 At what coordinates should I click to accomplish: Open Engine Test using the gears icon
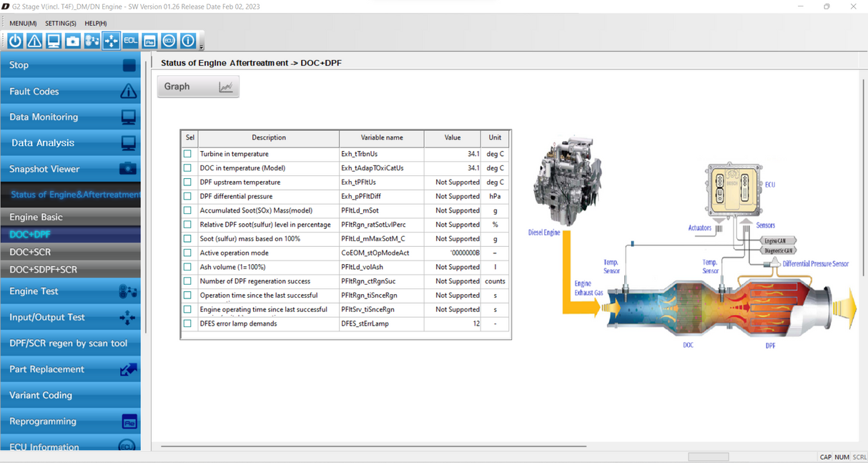click(x=92, y=41)
